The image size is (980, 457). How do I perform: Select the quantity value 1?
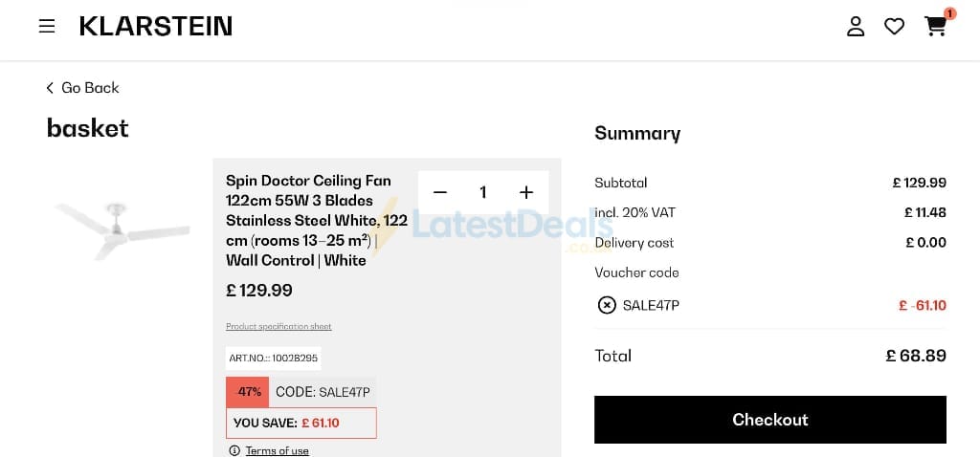pos(483,192)
